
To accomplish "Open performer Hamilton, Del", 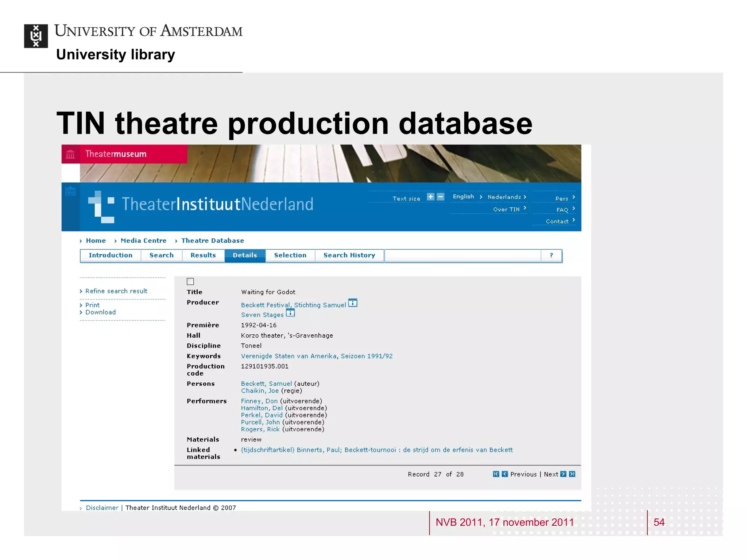I will pyautogui.click(x=262, y=408).
